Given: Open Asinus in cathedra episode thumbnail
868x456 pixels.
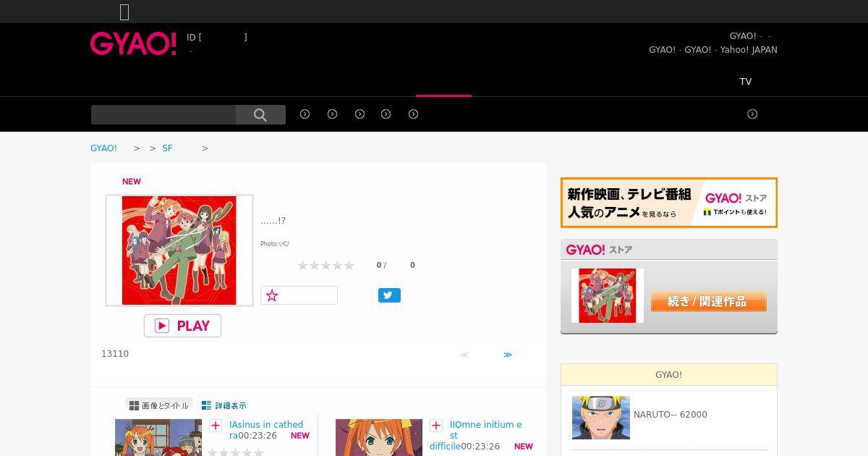Looking at the screenshot, I should click(158, 437).
